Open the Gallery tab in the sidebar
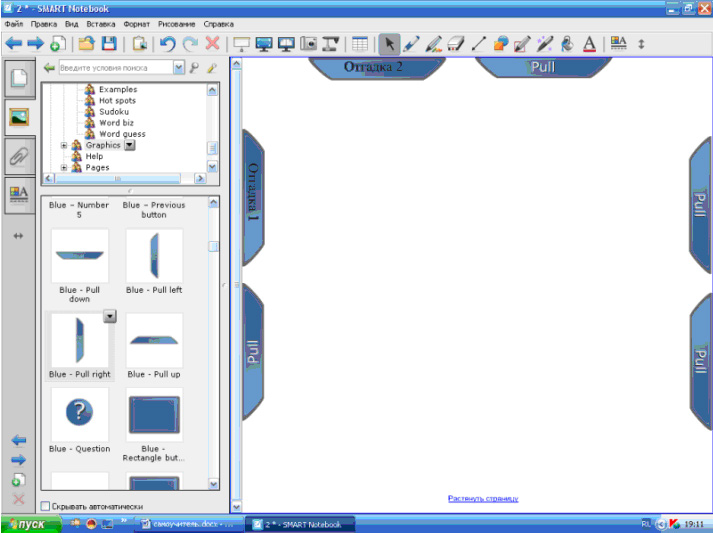The image size is (713, 533). point(18,116)
